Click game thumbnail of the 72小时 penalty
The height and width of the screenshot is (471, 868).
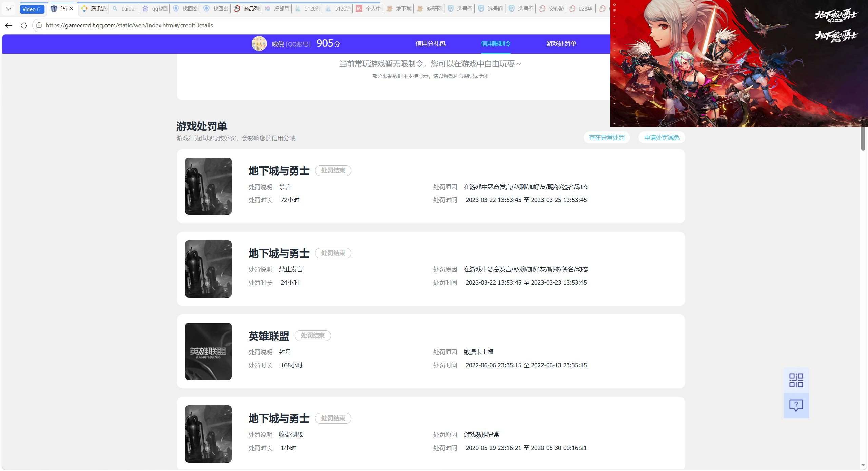(208, 186)
